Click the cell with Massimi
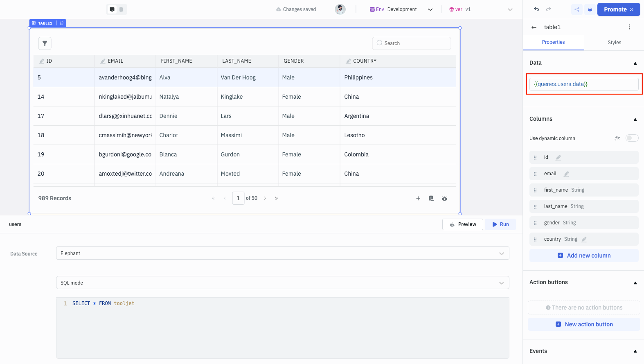 pos(248,135)
